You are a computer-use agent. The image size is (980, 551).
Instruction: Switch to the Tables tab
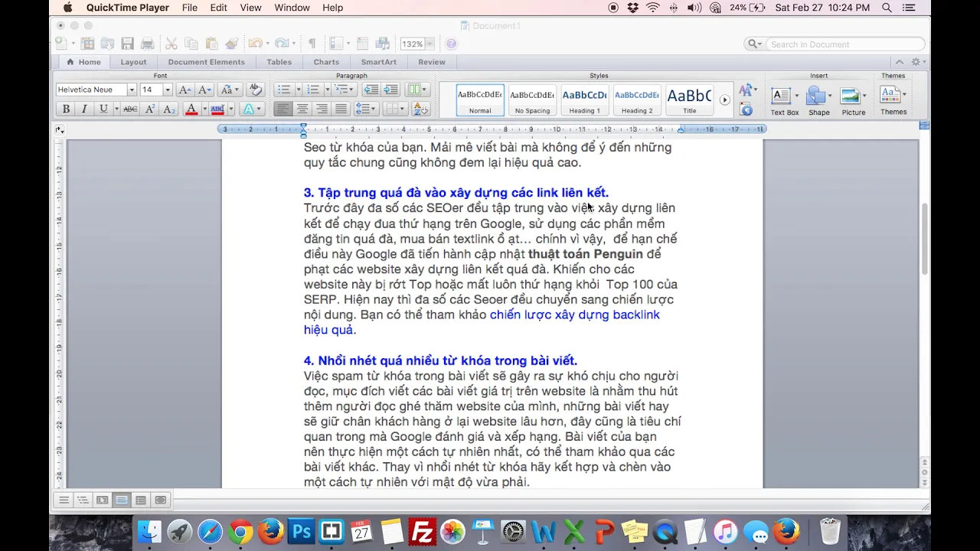[279, 62]
